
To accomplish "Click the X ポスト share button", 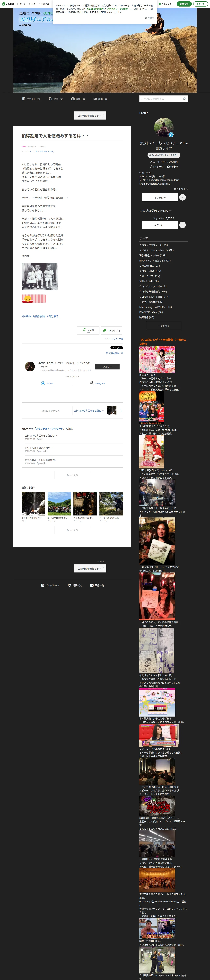I will [117, 348].
